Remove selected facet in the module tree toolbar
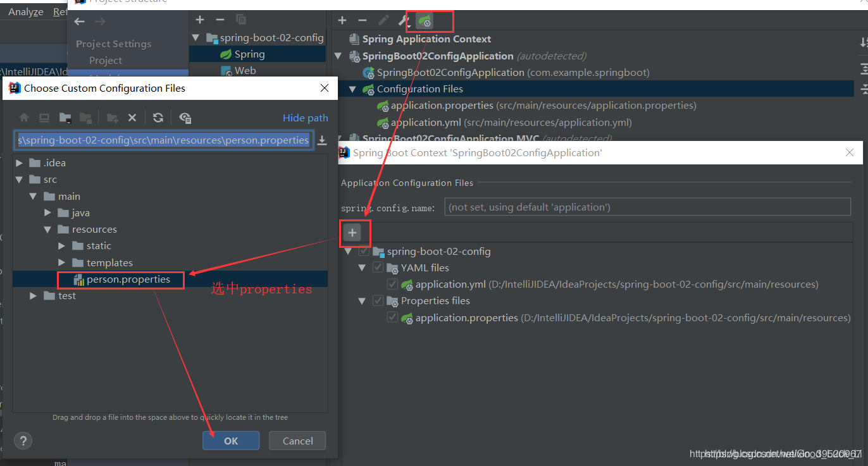This screenshot has height=466, width=868. (220, 20)
